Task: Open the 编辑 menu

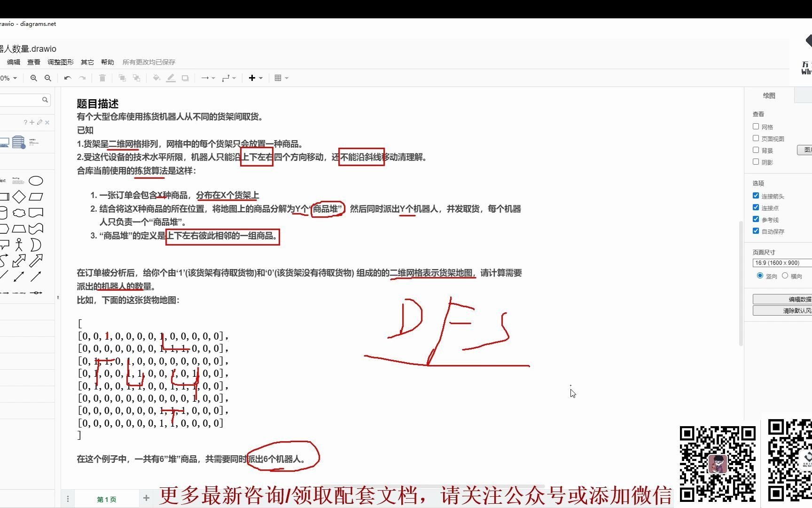Action: point(14,62)
